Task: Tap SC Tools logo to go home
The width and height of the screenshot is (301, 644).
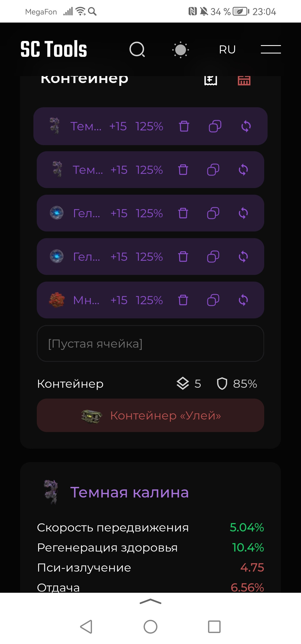Action: tap(54, 49)
